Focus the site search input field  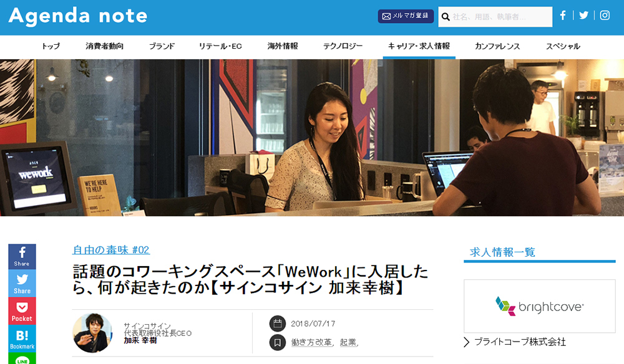coord(500,17)
